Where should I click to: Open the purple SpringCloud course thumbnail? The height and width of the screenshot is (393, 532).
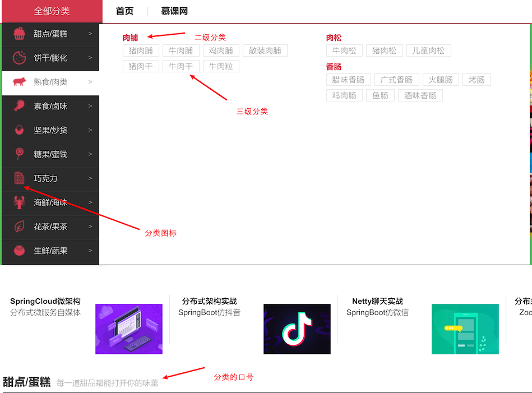point(129,329)
